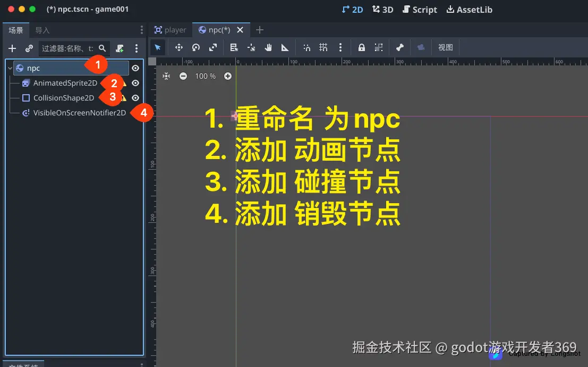
Task: Select the CollisionShape2D node
Action: pyautogui.click(x=64, y=98)
